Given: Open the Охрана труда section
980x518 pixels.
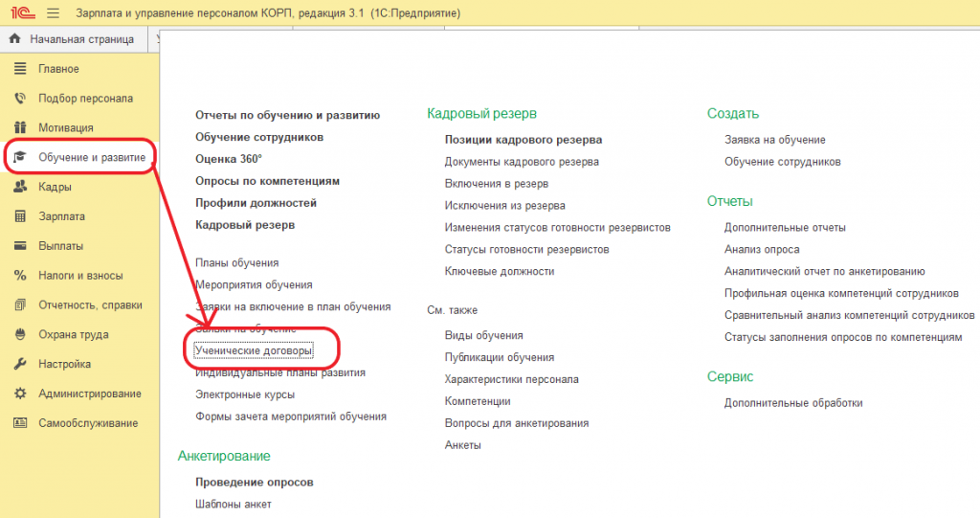Looking at the screenshot, I should pyautogui.click(x=74, y=335).
